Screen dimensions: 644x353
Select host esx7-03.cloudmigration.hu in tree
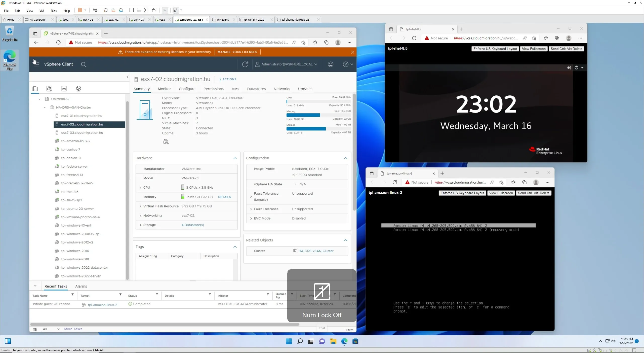coord(82,133)
